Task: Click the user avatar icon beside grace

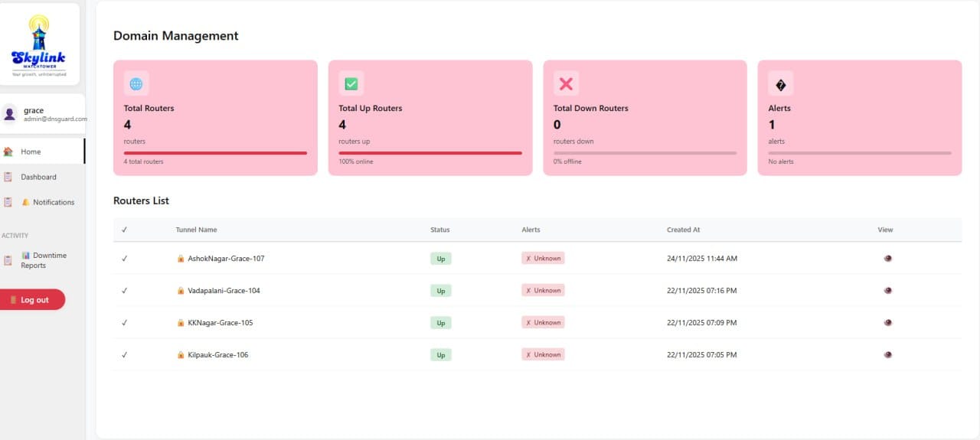Action: (x=10, y=114)
